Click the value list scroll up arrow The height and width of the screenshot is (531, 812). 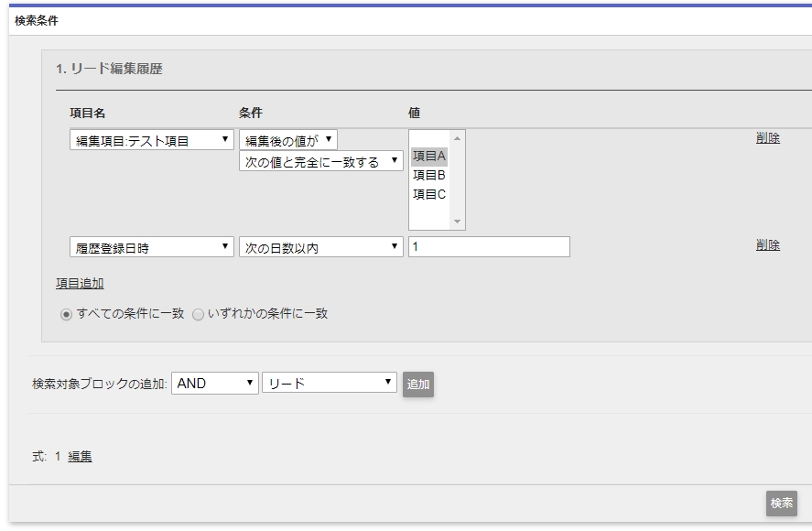click(457, 138)
